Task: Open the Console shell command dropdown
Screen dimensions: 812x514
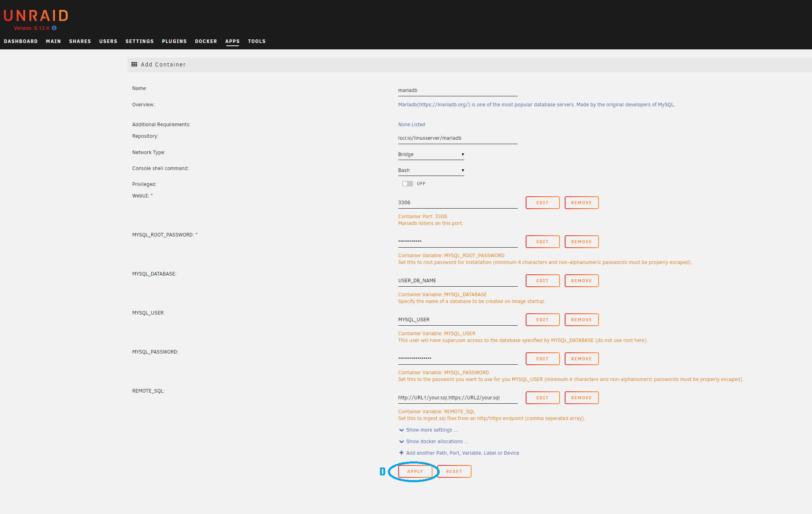Action: click(431, 170)
